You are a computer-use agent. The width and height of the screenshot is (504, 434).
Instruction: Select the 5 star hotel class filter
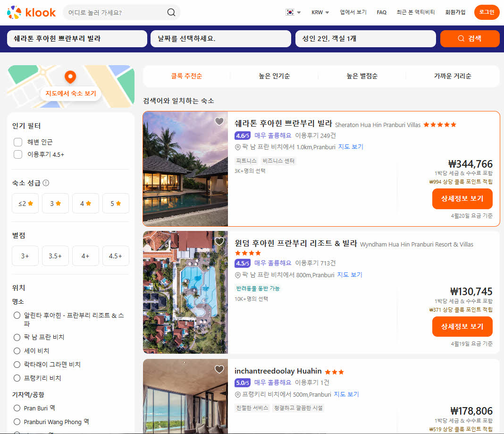click(116, 204)
